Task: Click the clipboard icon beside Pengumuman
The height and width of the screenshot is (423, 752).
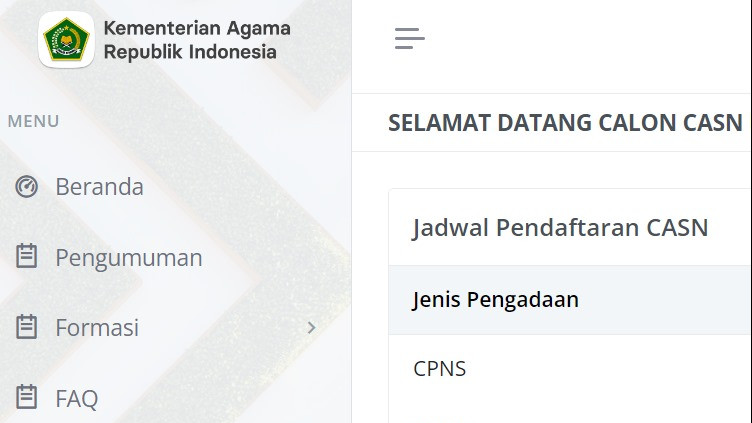Action: (27, 257)
